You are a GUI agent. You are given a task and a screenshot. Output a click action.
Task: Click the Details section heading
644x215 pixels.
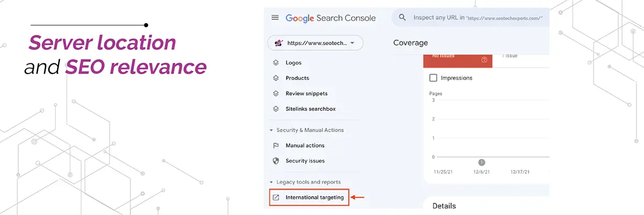(444, 206)
